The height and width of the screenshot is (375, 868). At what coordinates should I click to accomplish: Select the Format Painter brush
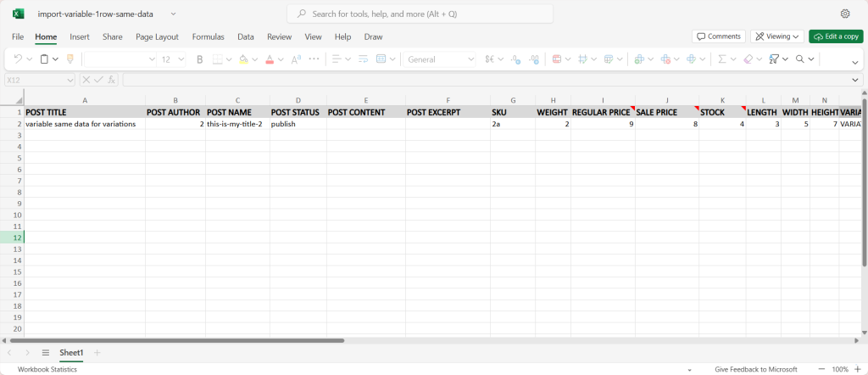tap(70, 59)
